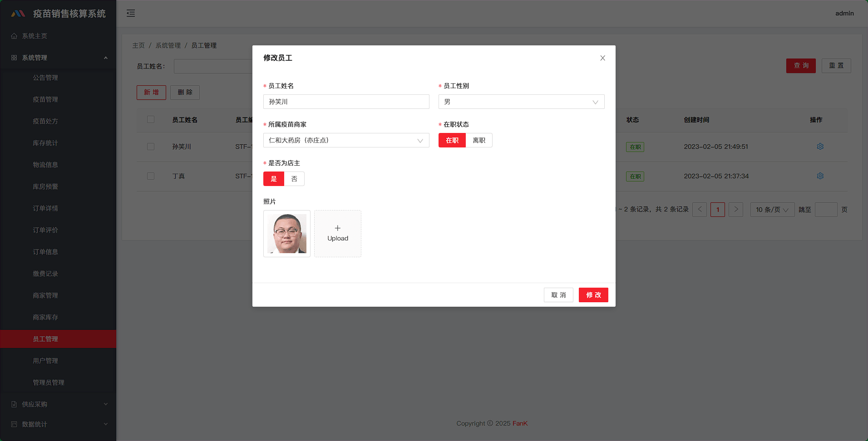Open the 员工性别 dropdown

point(521,102)
